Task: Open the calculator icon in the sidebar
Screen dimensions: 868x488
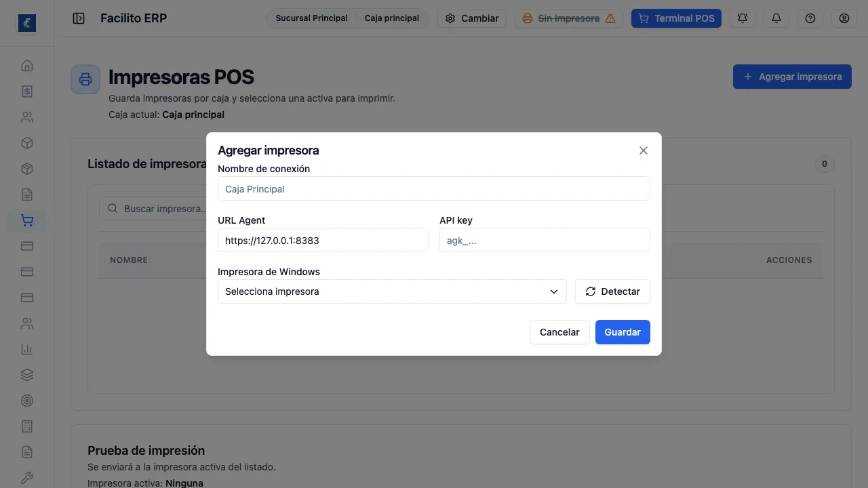Action: [27, 426]
